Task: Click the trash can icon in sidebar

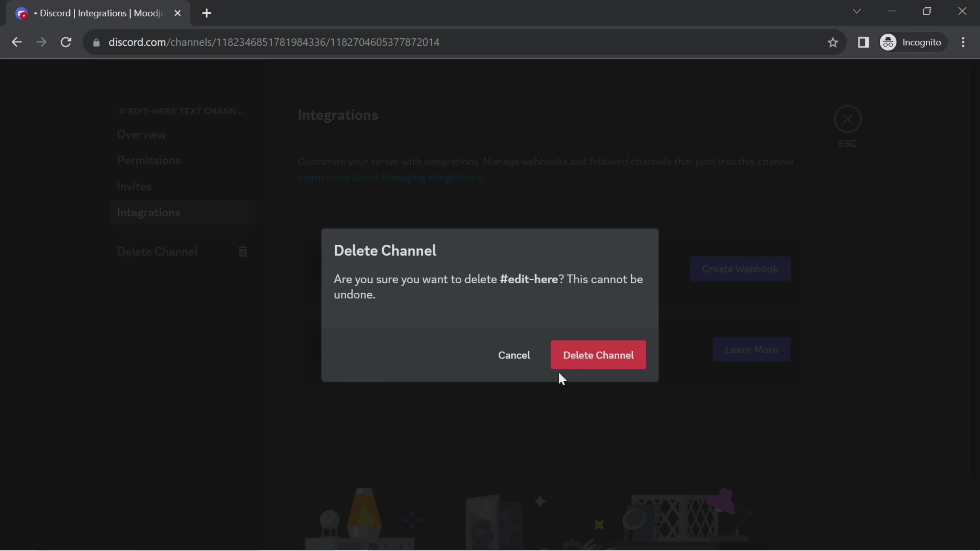Action: tap(243, 252)
